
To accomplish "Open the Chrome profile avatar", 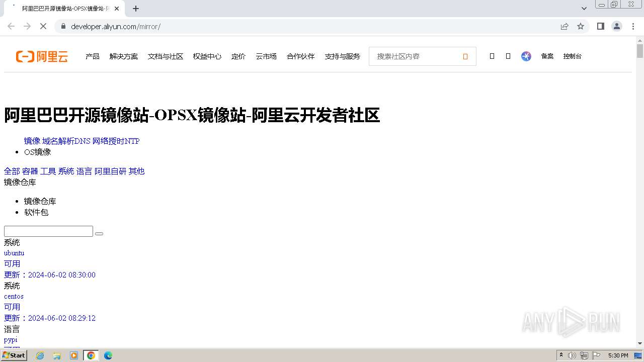I will coord(617,26).
